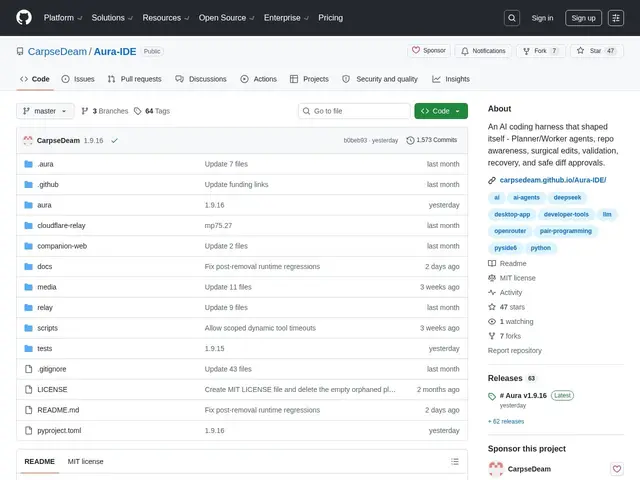The image size is (640, 480).
Task: Click the pulse icon beside Activity
Action: point(492,292)
